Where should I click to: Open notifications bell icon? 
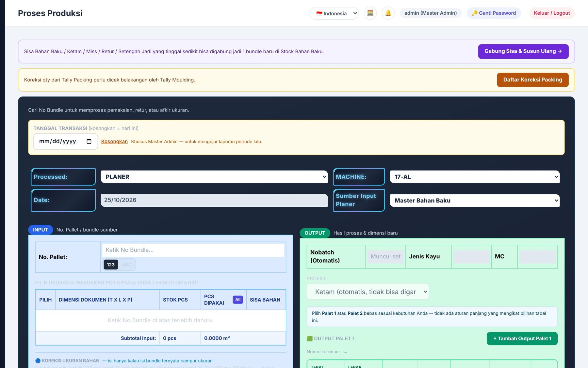[x=388, y=13]
